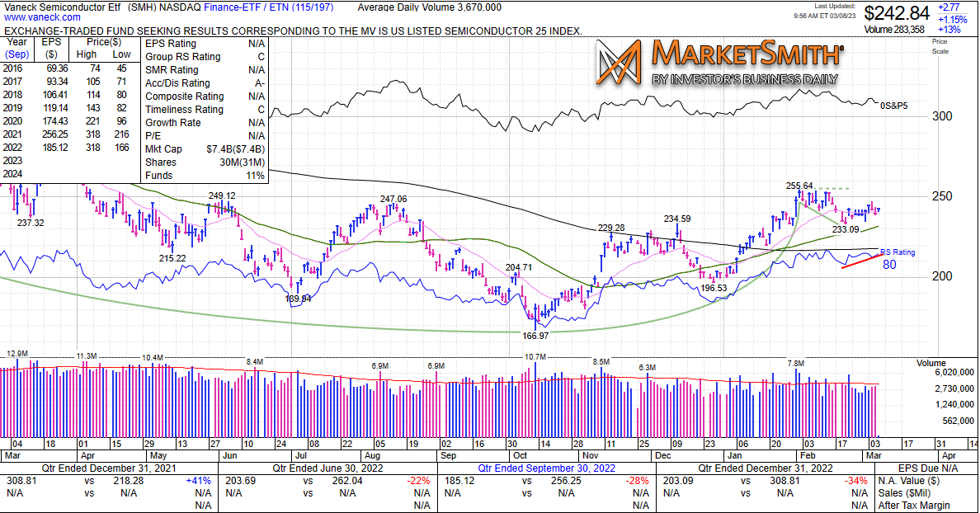Click the 229.28 price label
The width and height of the screenshot is (980, 513).
coord(611,228)
